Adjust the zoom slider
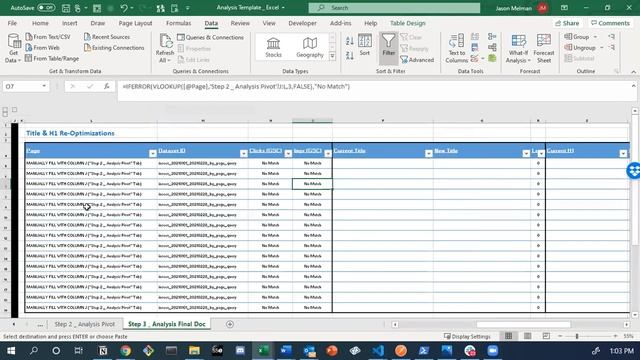This screenshot has width=640, height=360. click(x=577, y=336)
